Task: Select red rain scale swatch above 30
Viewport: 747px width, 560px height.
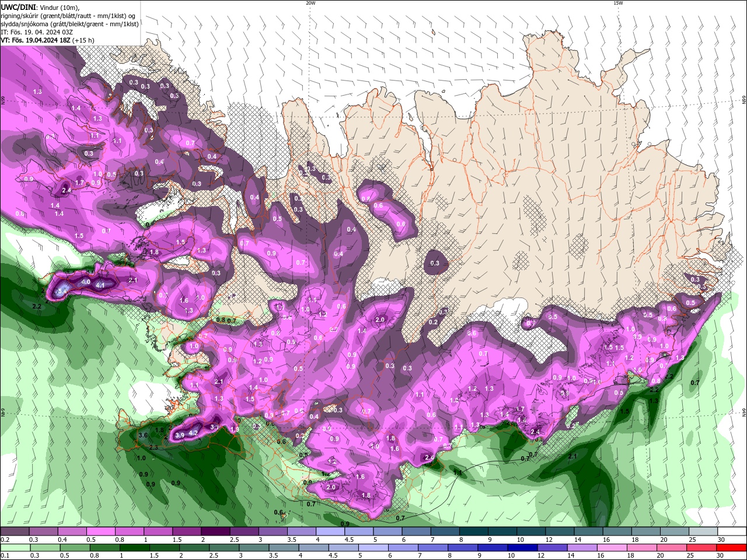Action: point(732,548)
